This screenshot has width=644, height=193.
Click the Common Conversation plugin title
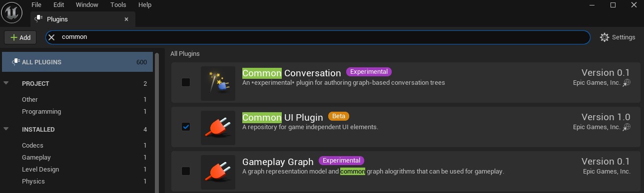292,73
